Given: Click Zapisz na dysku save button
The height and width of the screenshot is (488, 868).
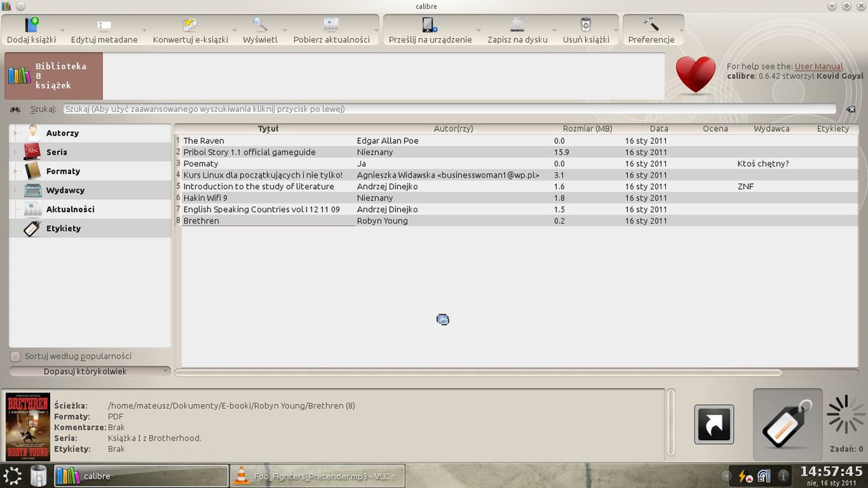Looking at the screenshot, I should pyautogui.click(x=517, y=30).
